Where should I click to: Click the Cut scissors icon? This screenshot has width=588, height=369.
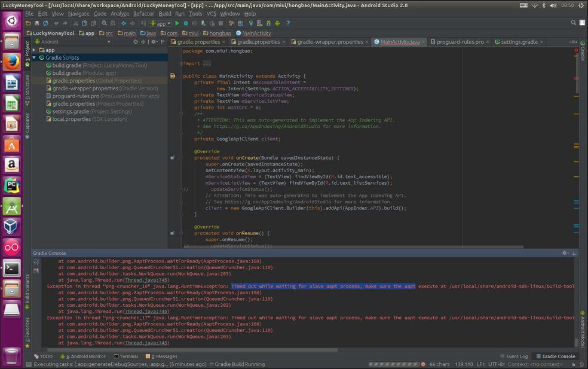pos(76,23)
